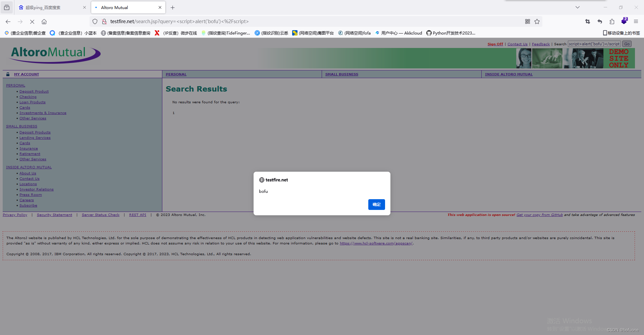Open the browser home page icon
This screenshot has height=335, width=644.
(44, 21)
